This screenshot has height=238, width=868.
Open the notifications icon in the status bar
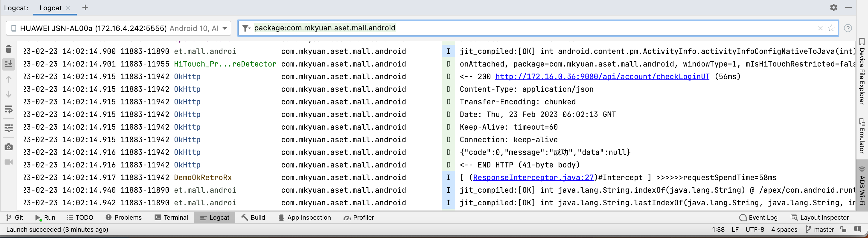click(858, 229)
